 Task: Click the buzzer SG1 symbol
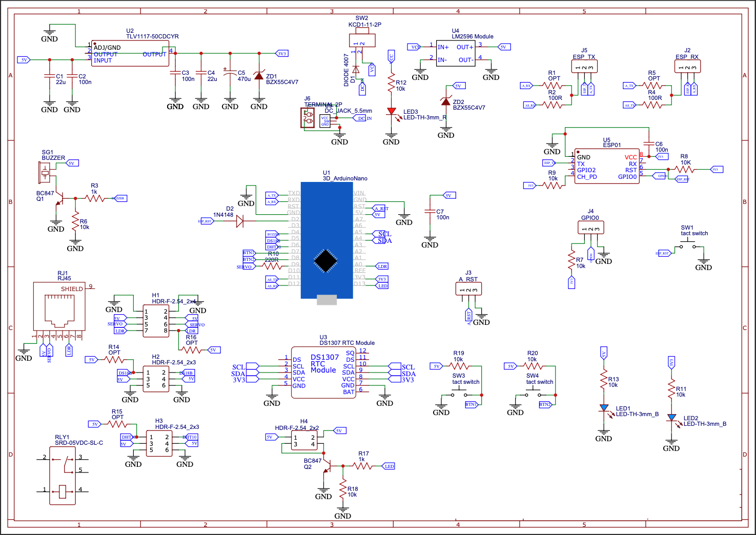tap(45, 173)
